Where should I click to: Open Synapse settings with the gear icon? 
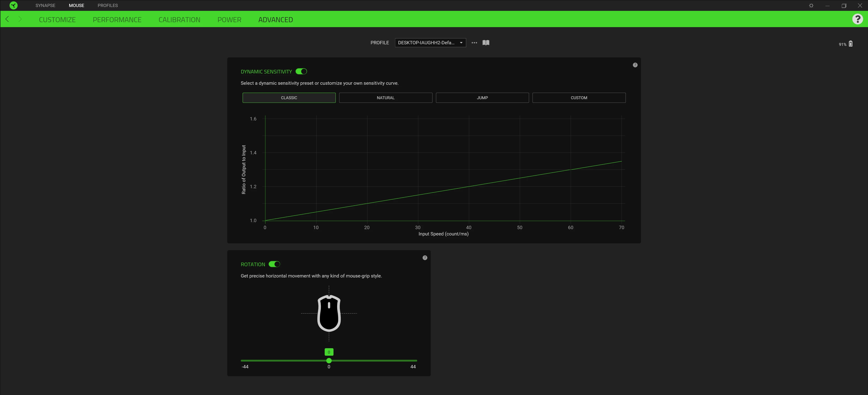(x=811, y=5)
